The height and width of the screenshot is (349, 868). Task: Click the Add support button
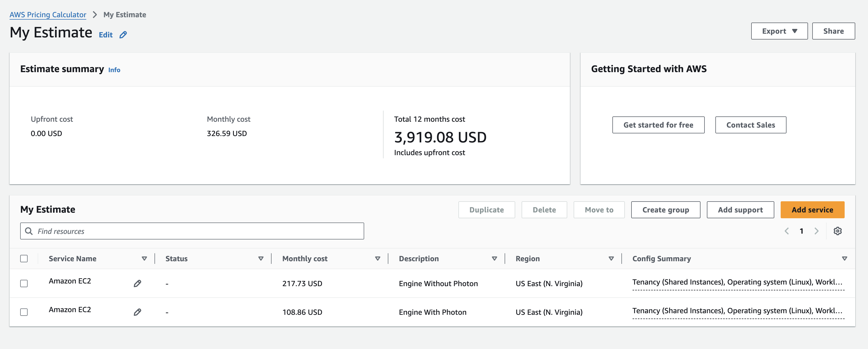[740, 210]
